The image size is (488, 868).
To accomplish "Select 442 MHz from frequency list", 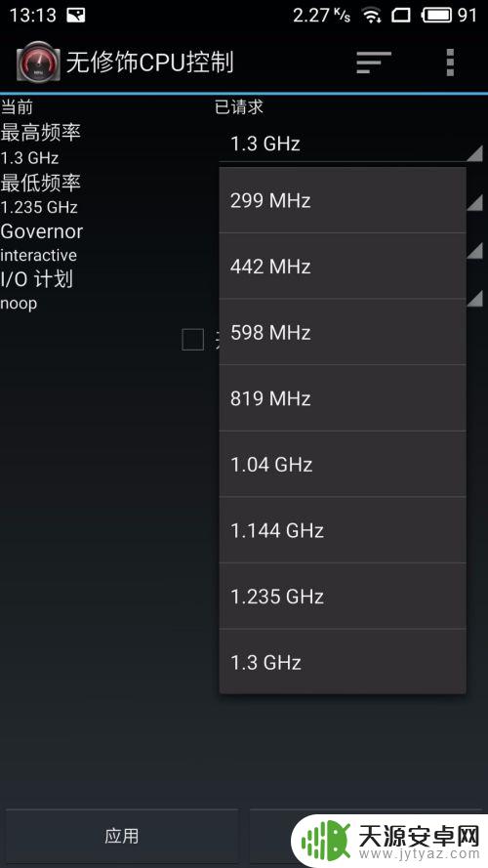I will tap(343, 267).
